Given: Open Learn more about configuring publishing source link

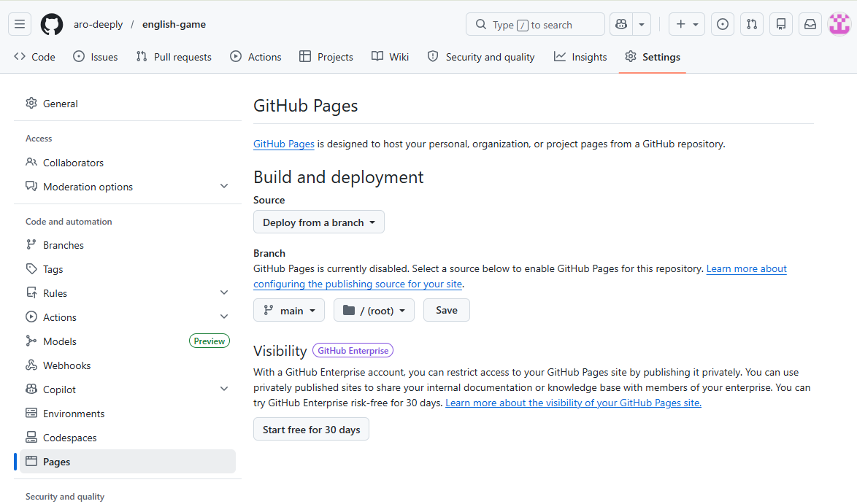Looking at the screenshot, I should point(747,268).
